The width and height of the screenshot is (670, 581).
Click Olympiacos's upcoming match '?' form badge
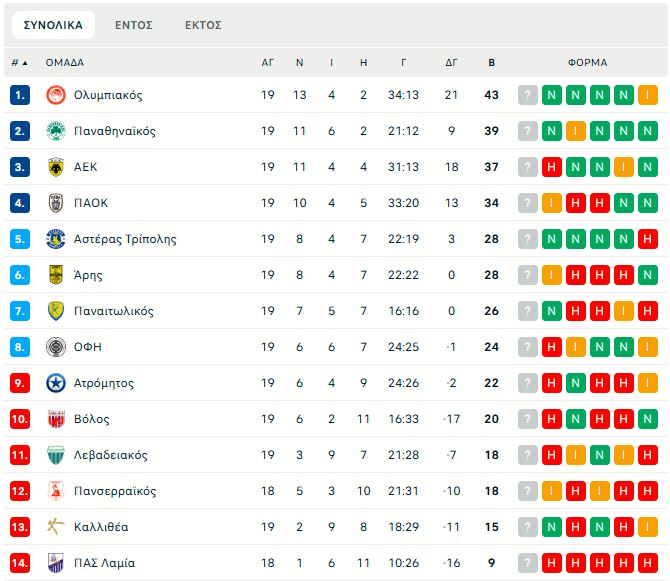(528, 95)
